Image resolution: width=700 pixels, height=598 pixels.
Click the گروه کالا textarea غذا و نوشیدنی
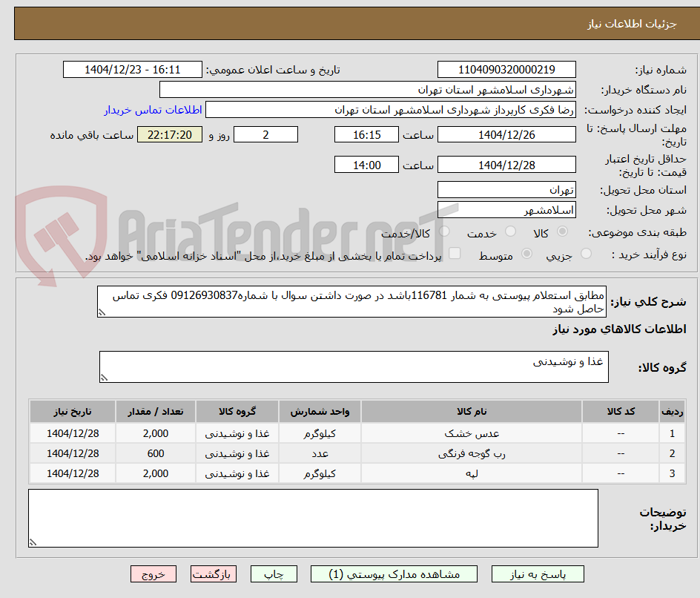[x=354, y=367]
